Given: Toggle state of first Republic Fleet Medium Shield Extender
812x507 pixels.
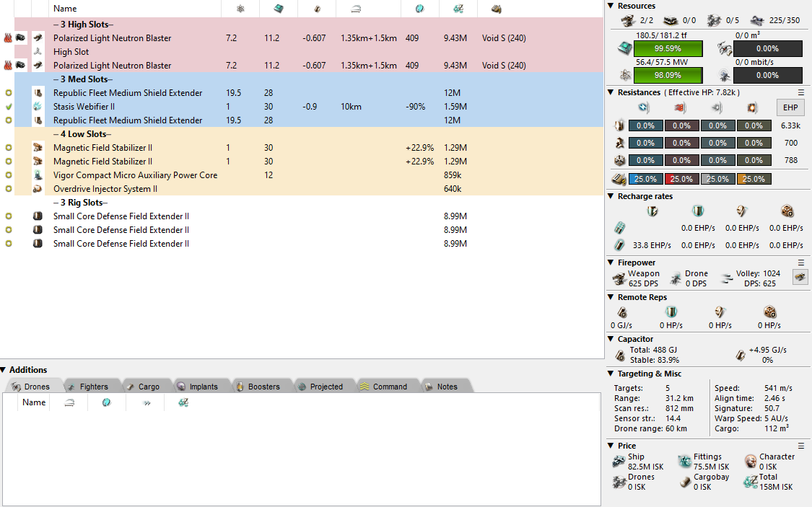Looking at the screenshot, I should pos(8,93).
